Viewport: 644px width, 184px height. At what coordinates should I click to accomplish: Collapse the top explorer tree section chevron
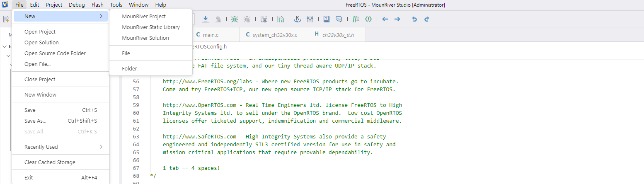(x=5, y=46)
